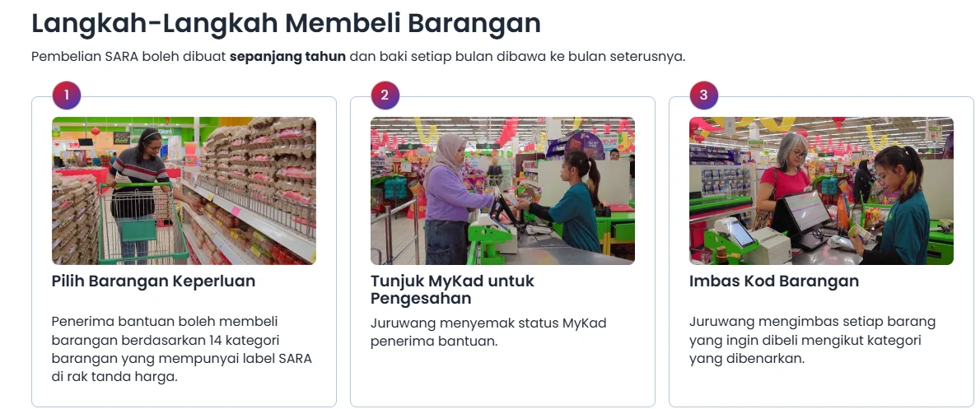Open the MyKad checkout counter photo
This screenshot has height=409, width=980.
tap(502, 190)
